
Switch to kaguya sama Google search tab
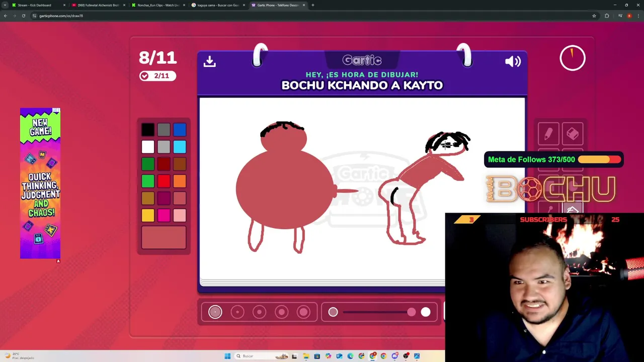[x=218, y=5]
